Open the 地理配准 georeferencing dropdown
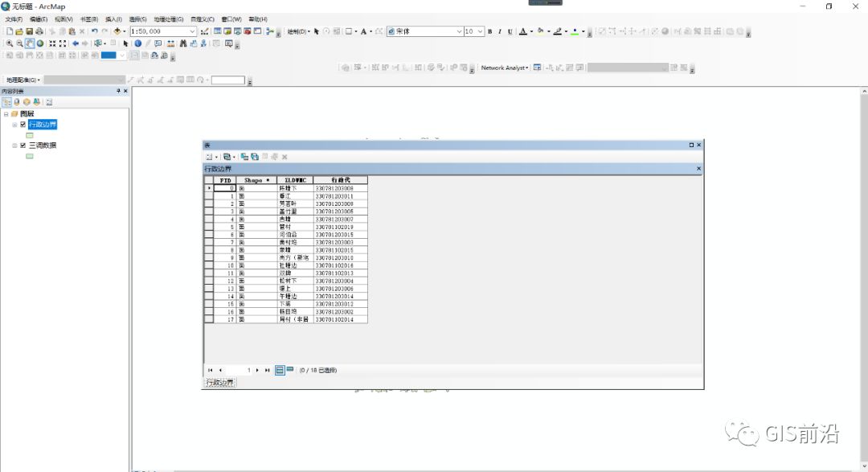The image size is (868, 472). tap(23, 80)
